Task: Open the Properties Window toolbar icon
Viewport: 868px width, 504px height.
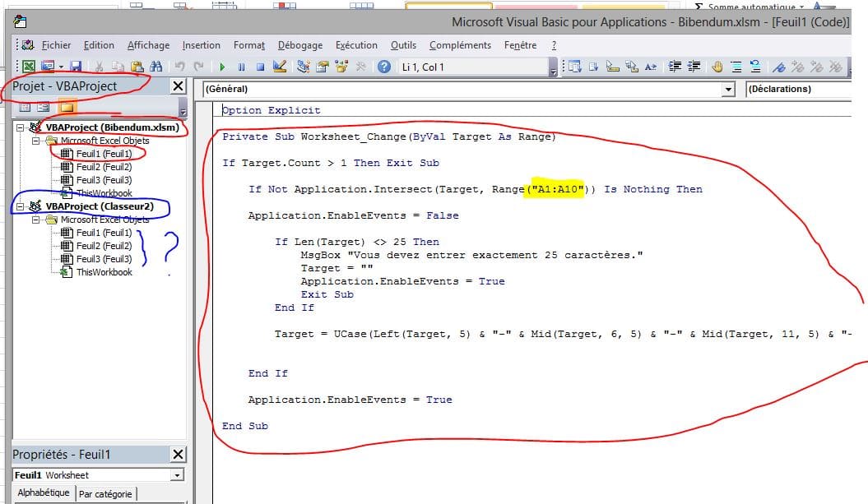Action: click(323, 67)
